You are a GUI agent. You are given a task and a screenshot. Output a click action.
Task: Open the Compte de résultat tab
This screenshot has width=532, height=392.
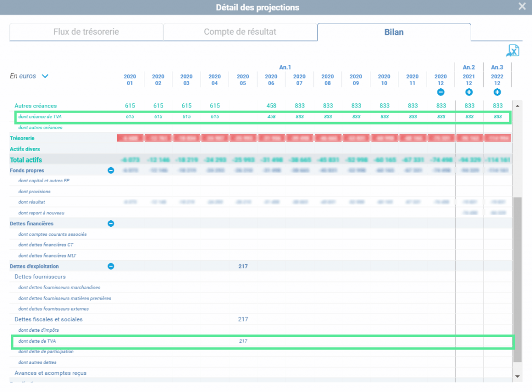click(240, 32)
